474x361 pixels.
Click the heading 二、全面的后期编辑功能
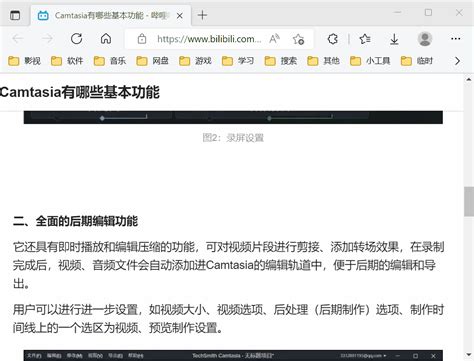coord(75,221)
